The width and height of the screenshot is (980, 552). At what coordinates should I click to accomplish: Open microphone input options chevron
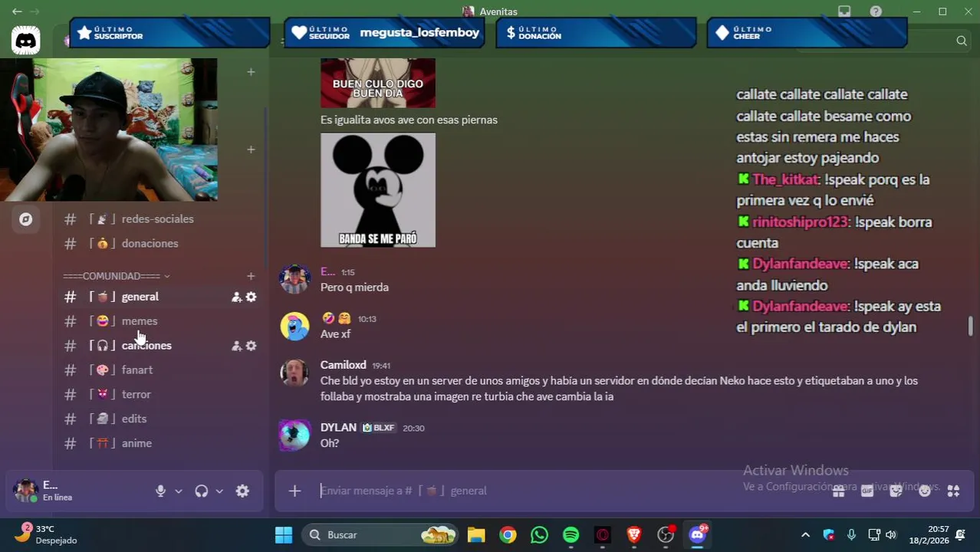(179, 491)
